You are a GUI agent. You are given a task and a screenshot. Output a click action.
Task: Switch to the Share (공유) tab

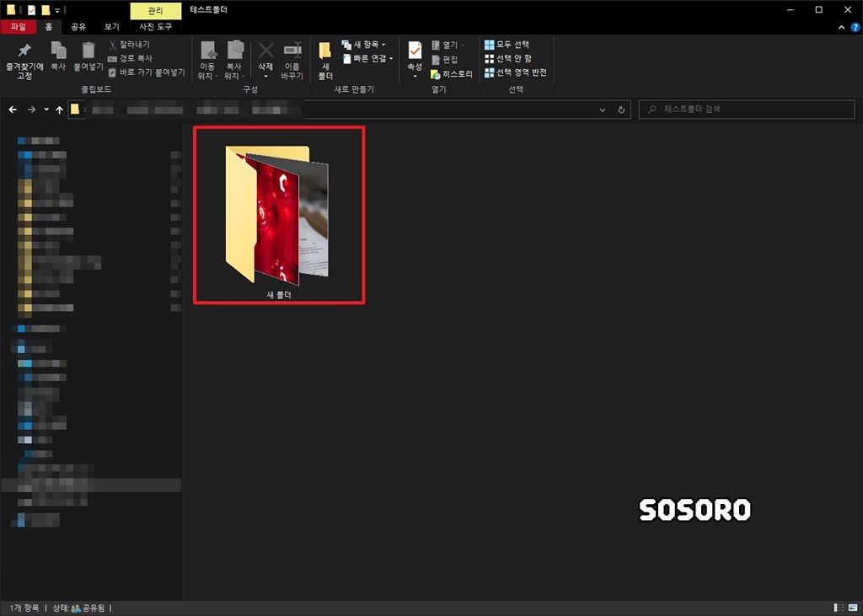(x=78, y=26)
